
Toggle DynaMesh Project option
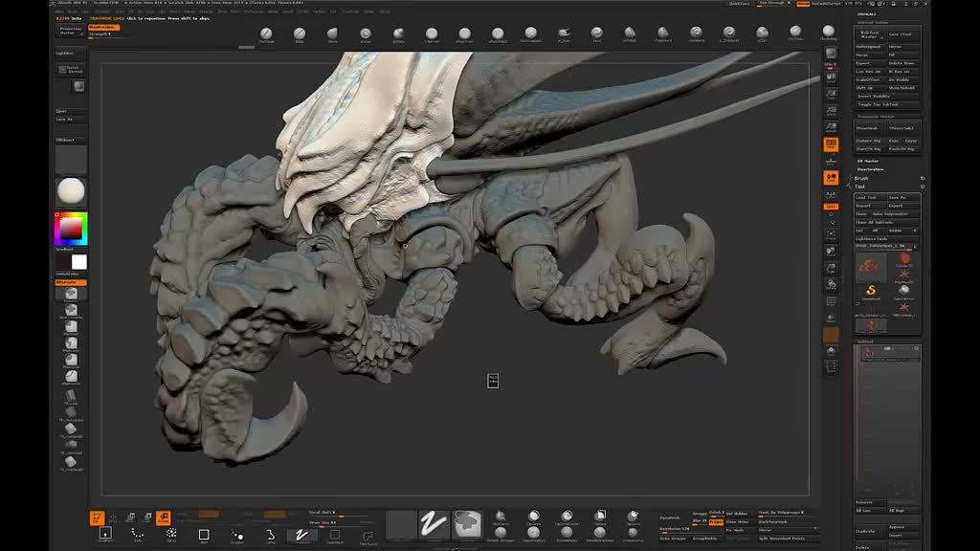(716, 521)
